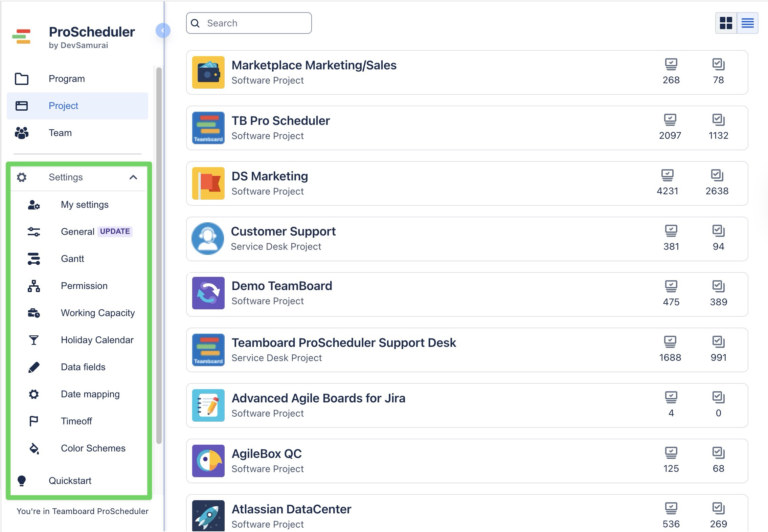Switch to grid view layout
The image size is (768, 532).
tap(726, 23)
